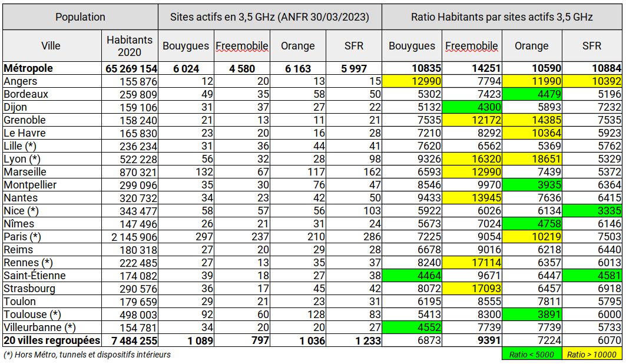Select yellow cell '14385' in Grenoble row
This screenshot has width=626, height=364.
tap(532, 120)
